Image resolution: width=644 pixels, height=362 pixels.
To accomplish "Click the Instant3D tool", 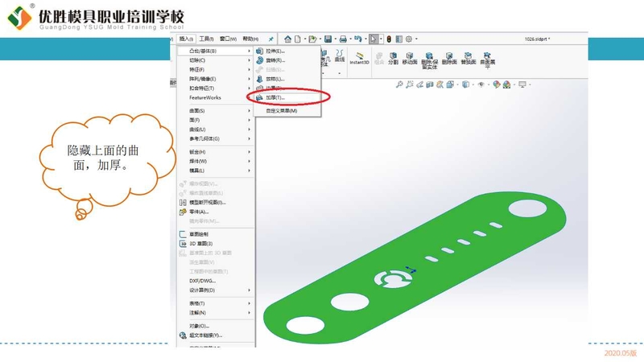I will (x=359, y=59).
